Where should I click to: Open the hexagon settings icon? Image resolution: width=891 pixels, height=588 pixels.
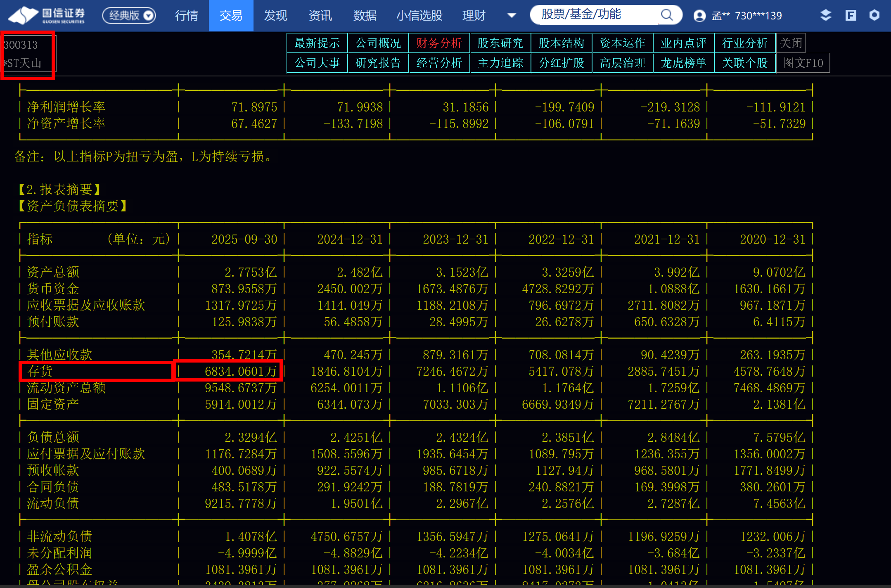coord(874,15)
